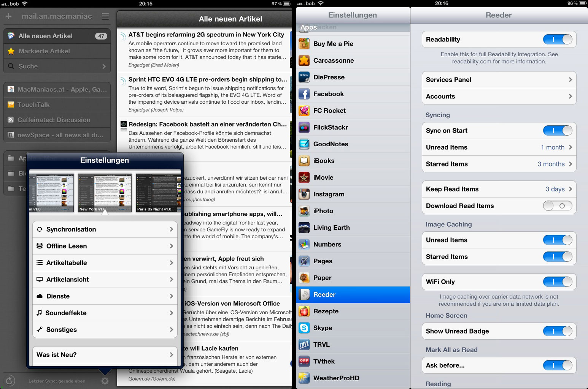This screenshot has width=588, height=389.
Task: Open Starred Items 3 months selector
Action: [499, 164]
